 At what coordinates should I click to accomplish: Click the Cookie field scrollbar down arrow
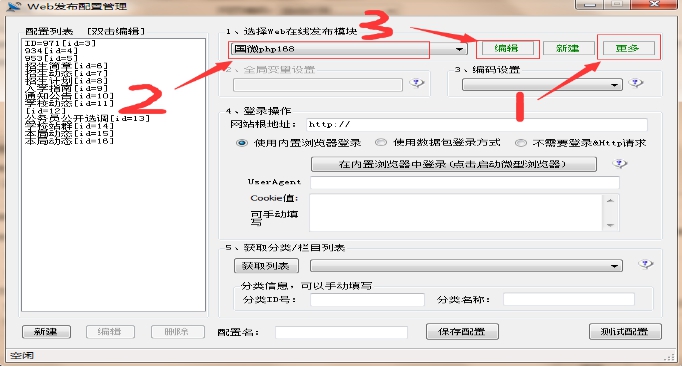pyautogui.click(x=610, y=225)
